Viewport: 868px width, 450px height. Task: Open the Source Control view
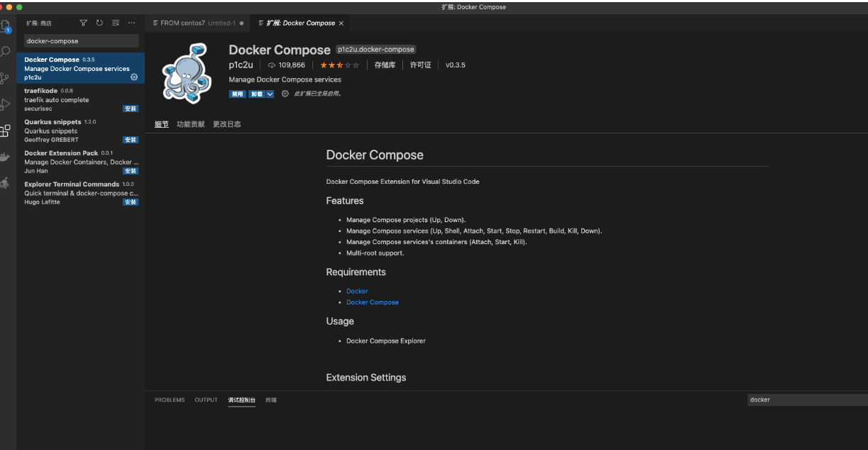click(x=6, y=78)
